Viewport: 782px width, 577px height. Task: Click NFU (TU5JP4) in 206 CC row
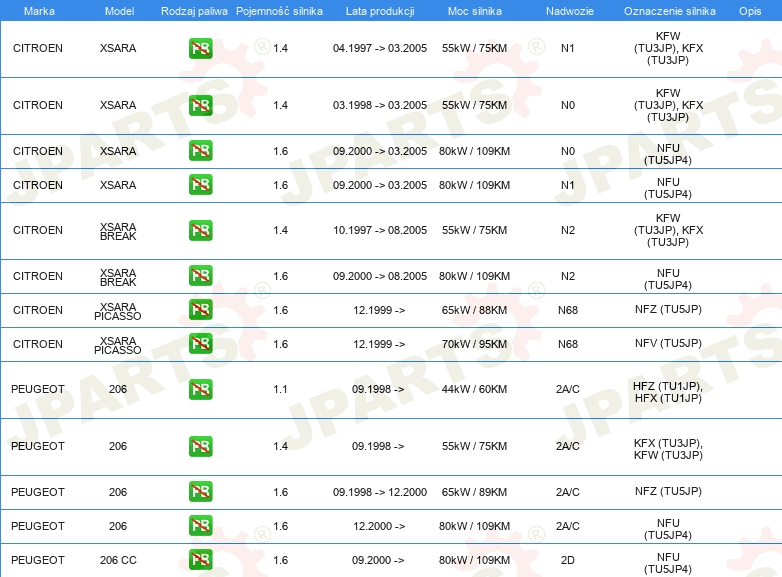tap(668, 563)
